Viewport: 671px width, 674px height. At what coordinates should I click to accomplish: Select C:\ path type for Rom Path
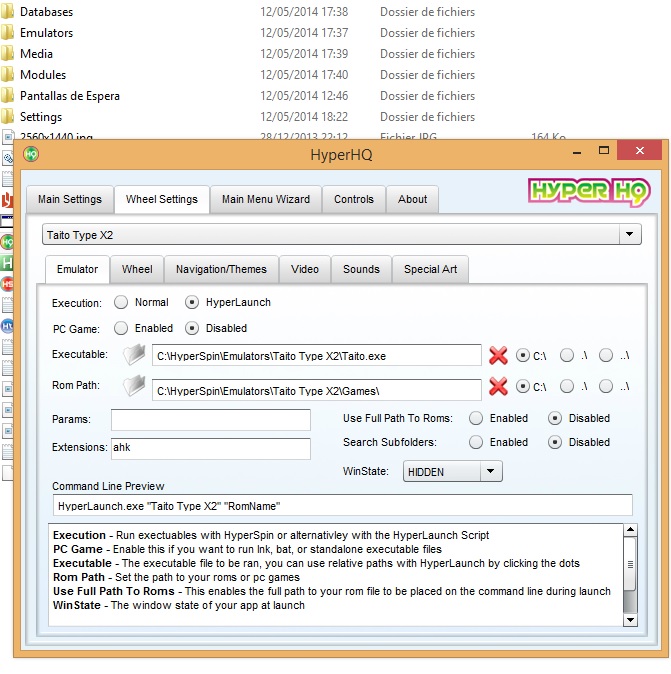523,386
